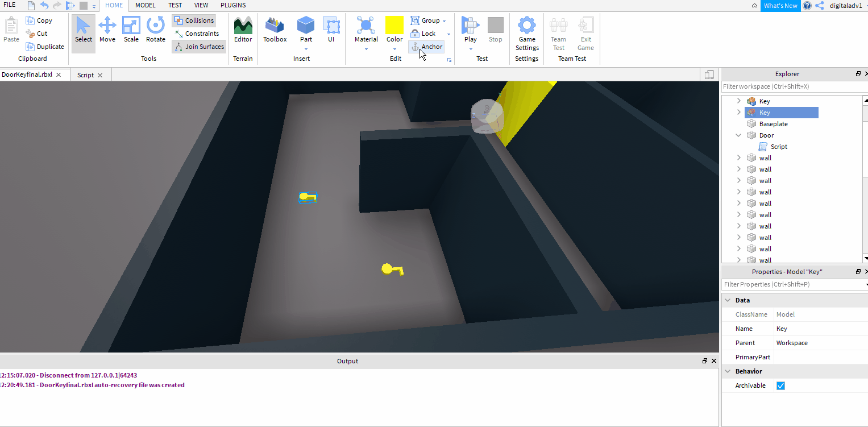
Task: Collapse the Data properties section
Action: pos(728,300)
